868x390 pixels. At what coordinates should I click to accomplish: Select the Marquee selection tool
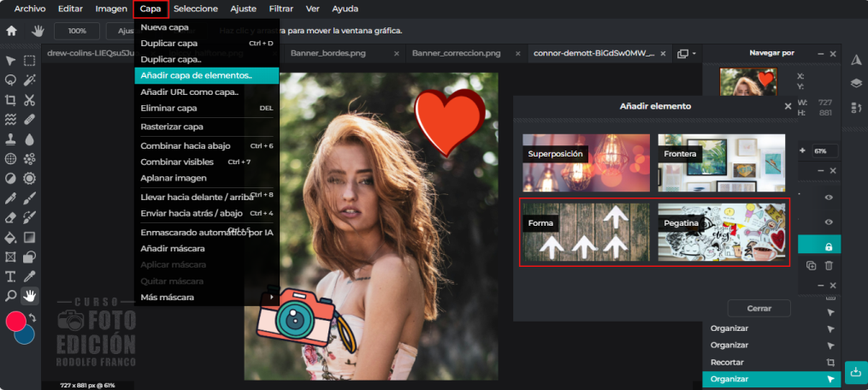pos(30,61)
